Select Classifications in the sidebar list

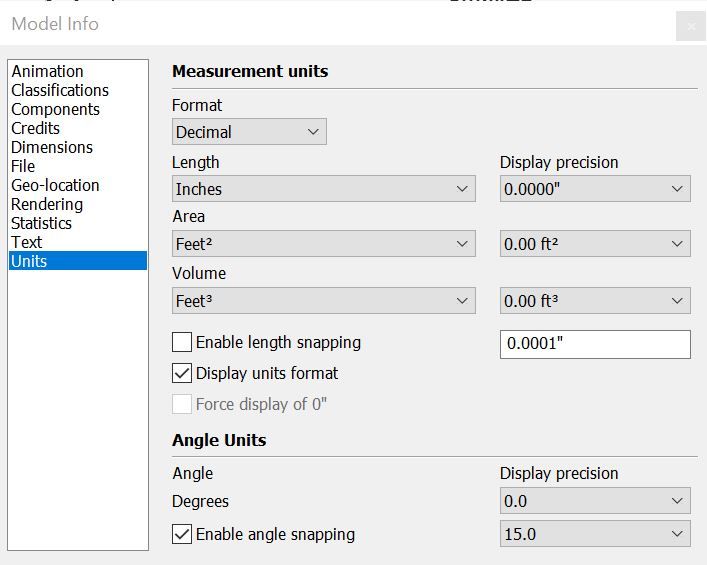[60, 90]
